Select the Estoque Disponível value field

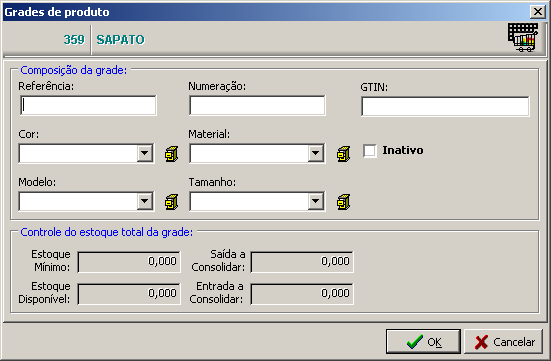(129, 294)
